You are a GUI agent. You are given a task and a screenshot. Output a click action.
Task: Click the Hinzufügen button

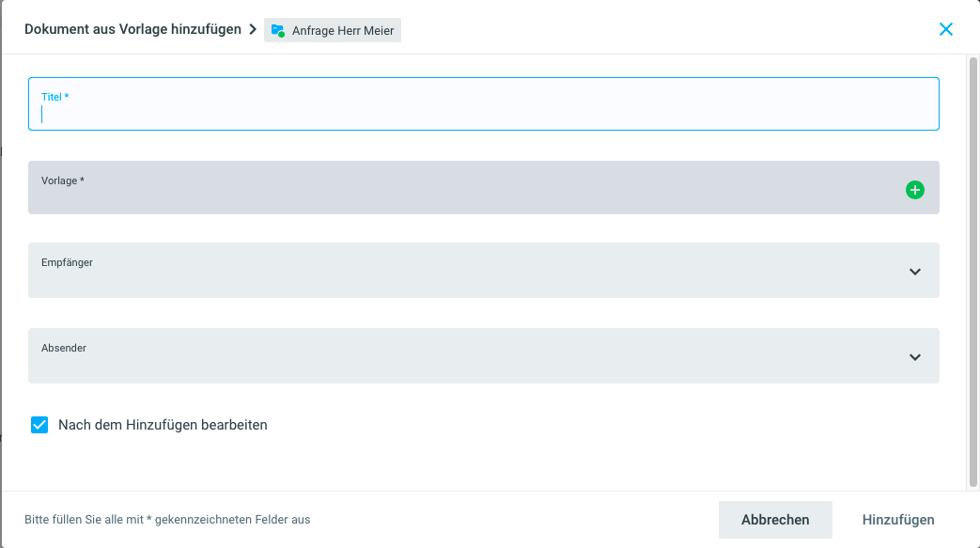[x=898, y=520]
